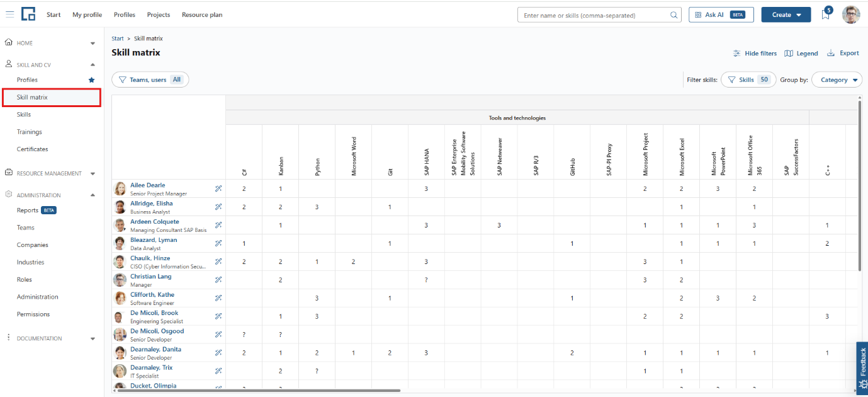Open Reports beta in the sidebar
Screen dimensions: 868x397
tap(37, 210)
